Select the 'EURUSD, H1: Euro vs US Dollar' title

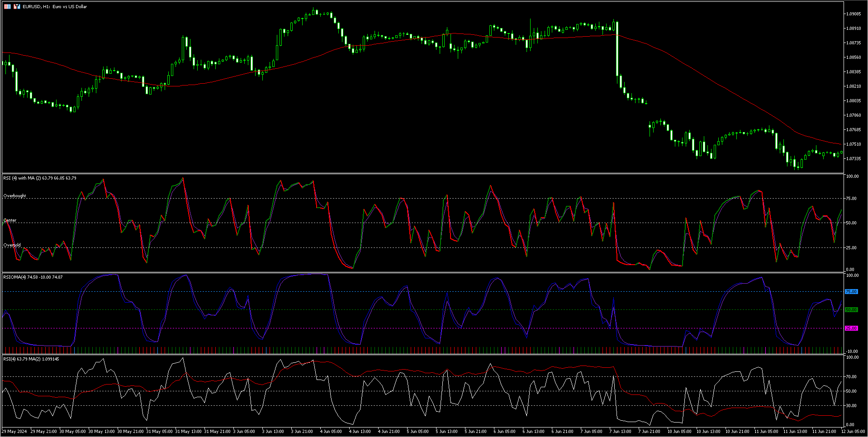[55, 7]
